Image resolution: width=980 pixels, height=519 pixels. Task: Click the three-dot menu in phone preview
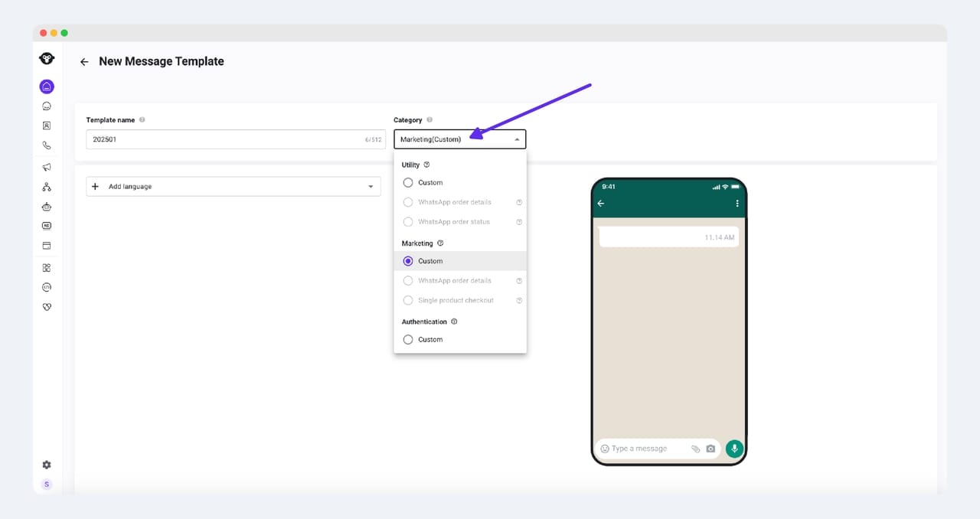(737, 204)
